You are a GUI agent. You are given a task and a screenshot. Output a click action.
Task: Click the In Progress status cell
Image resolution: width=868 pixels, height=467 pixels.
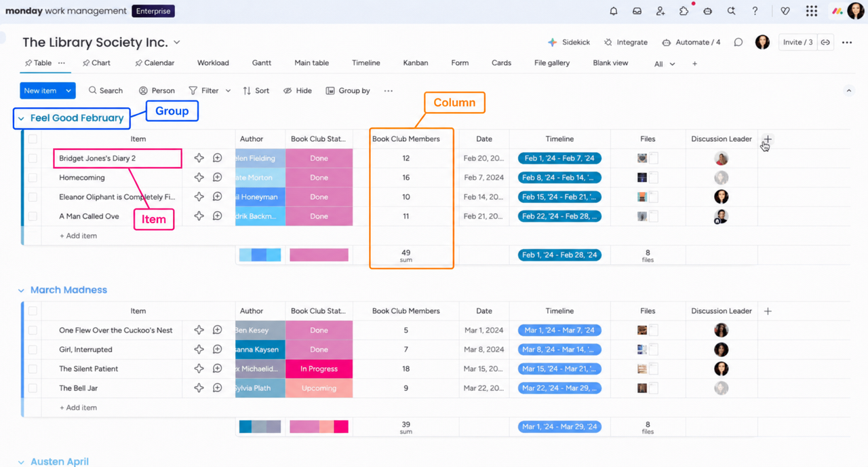point(319,369)
